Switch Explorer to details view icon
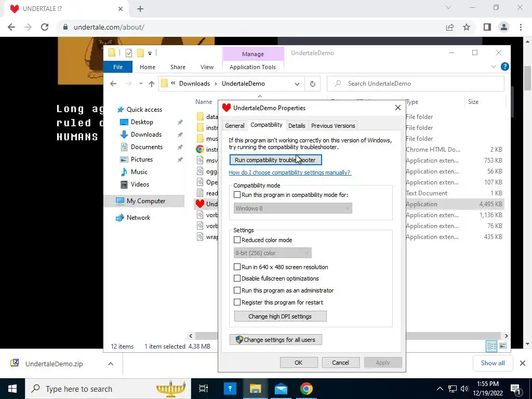Viewport: 532px width, 399px height. (491, 346)
